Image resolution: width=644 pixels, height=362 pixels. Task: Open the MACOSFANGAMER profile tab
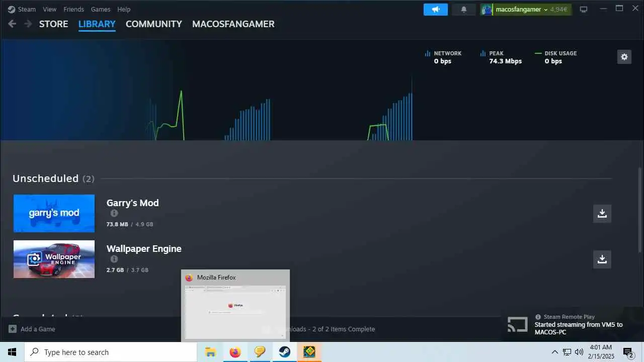[233, 24]
